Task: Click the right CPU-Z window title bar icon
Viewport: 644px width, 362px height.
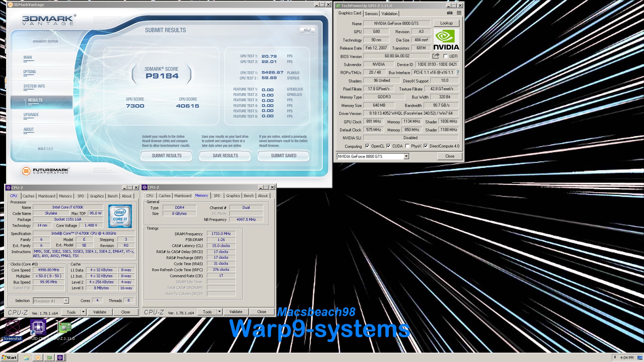Action: click(145, 187)
